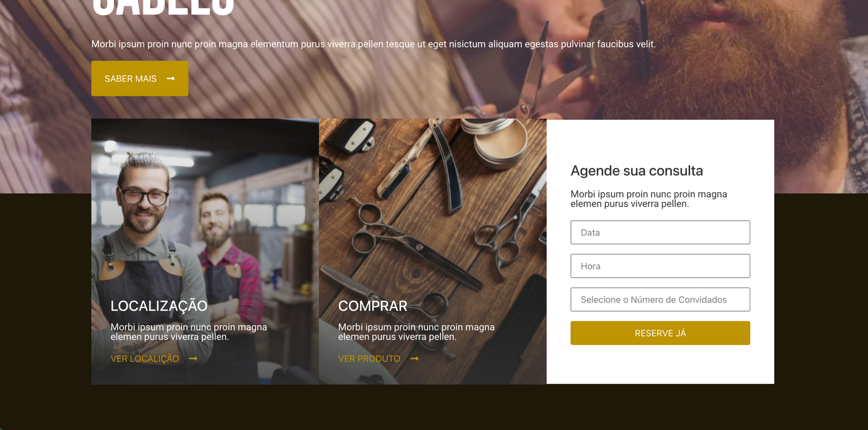Screen dimensions: 868x430
Task: Click the Agende sua consulta heading
Action: click(x=637, y=171)
